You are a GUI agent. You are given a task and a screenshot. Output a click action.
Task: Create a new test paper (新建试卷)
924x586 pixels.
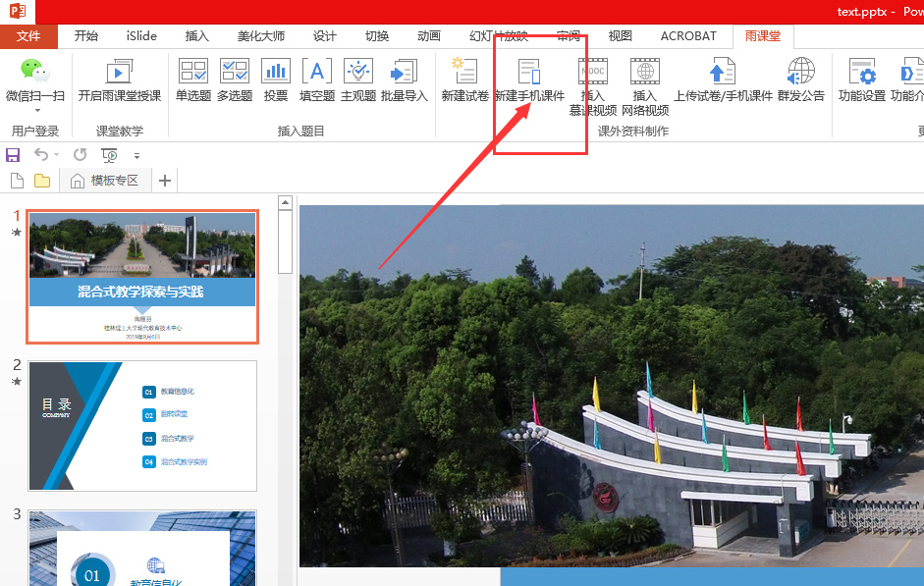coord(465,80)
